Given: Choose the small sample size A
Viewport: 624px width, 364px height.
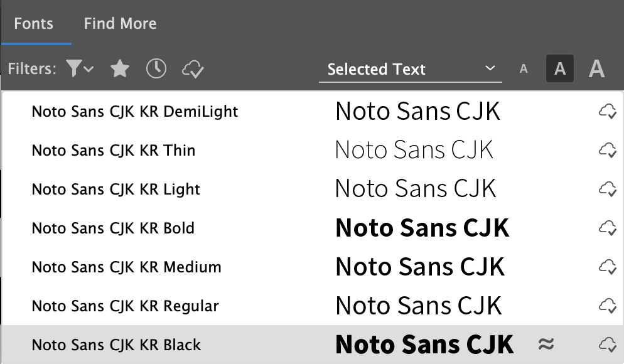Looking at the screenshot, I should click(x=524, y=69).
